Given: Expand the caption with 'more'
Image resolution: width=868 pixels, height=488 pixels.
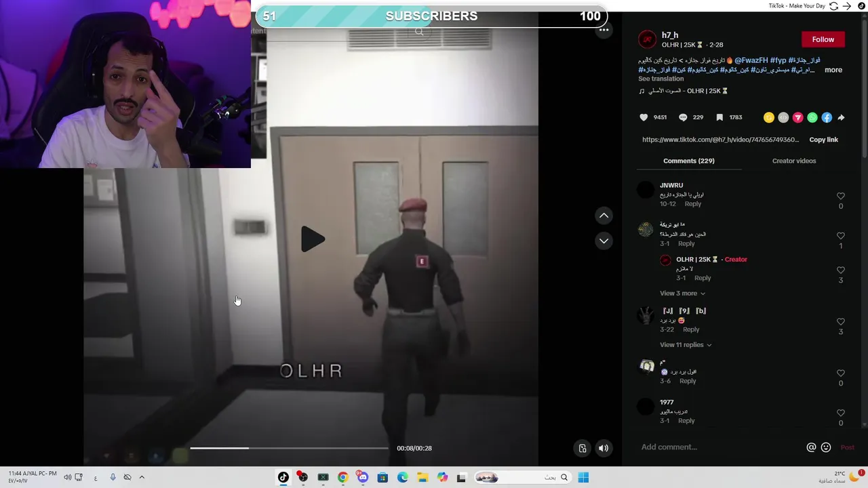Looking at the screenshot, I should pos(833,70).
